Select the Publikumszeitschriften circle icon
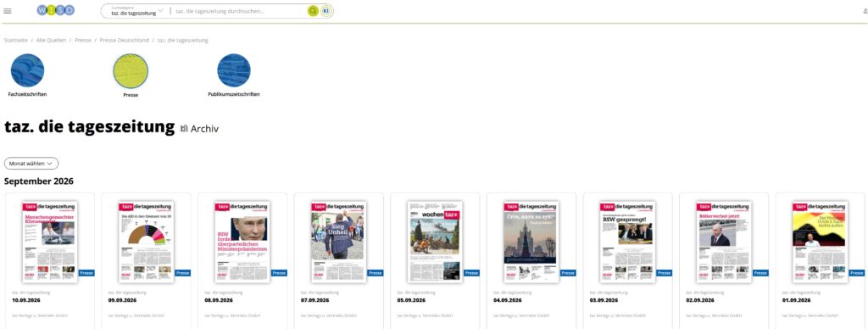 click(234, 70)
